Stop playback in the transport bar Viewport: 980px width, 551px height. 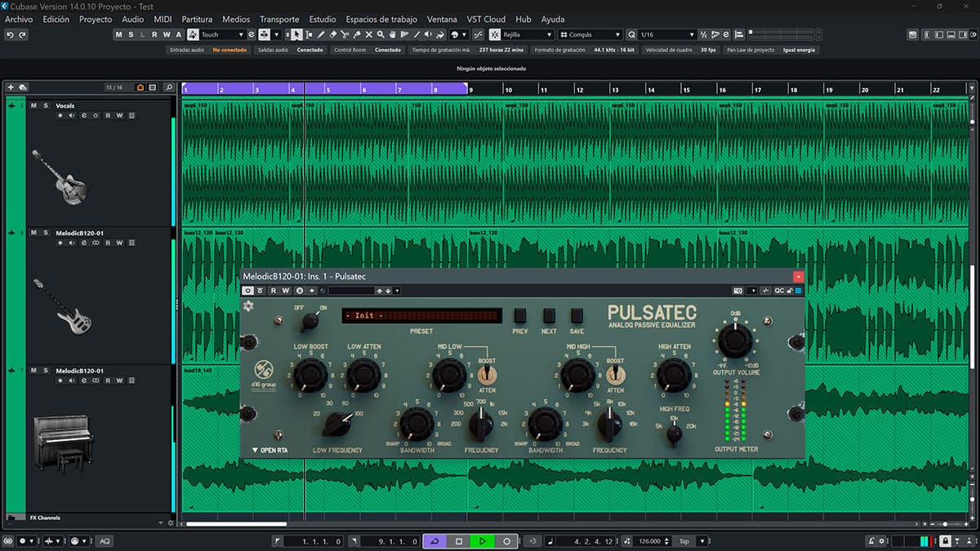[x=459, y=541]
